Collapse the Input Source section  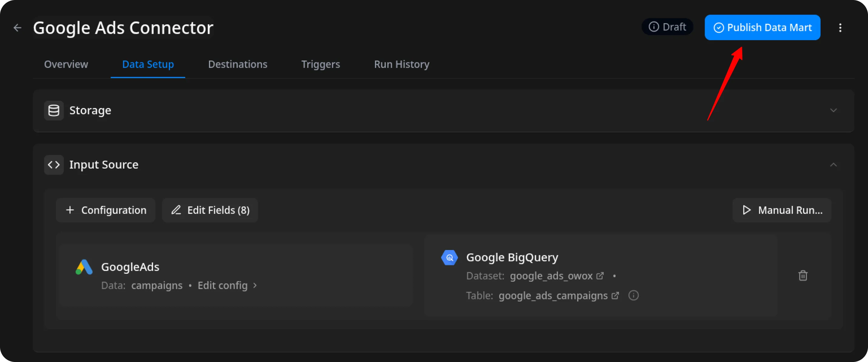click(x=834, y=165)
